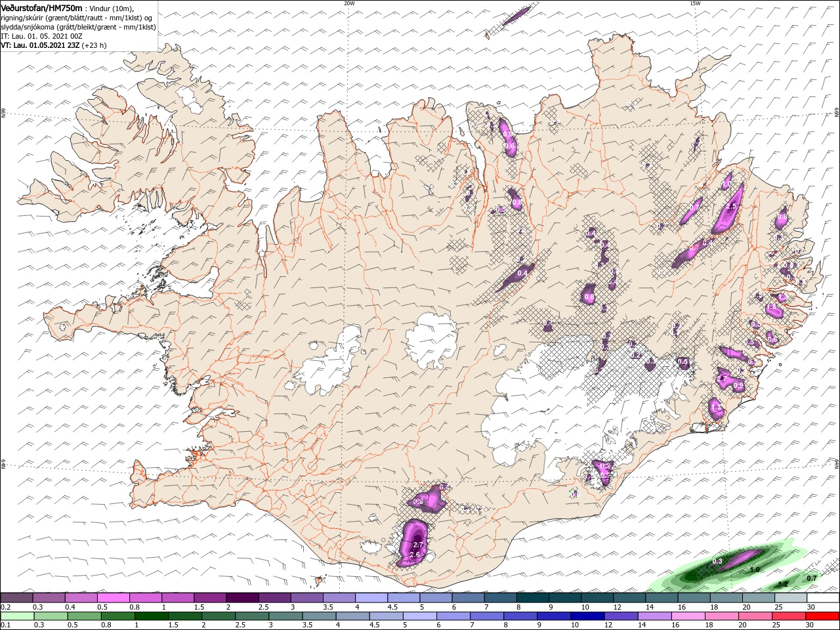Select the pale grey swatch at 25 in snow legend

791,598
